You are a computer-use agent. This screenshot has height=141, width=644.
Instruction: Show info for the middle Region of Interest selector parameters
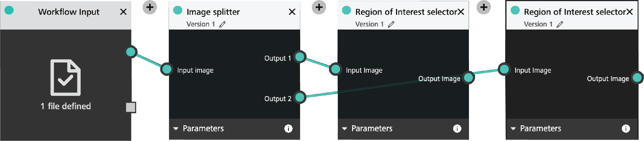457,128
